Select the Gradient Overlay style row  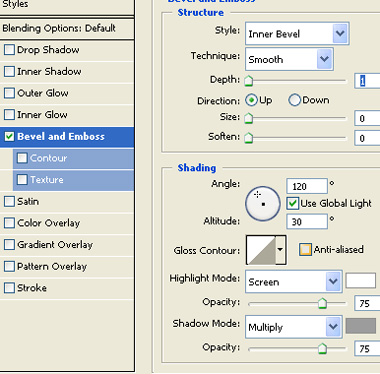pyautogui.click(x=67, y=244)
